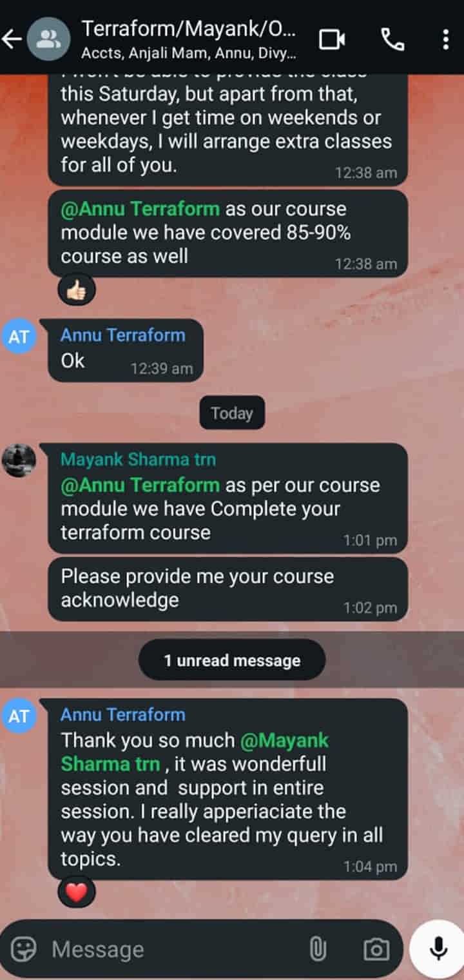Viewport: 464px width, 980px height.
Task: Open the thumbs up reaction on message
Action: (x=76, y=290)
